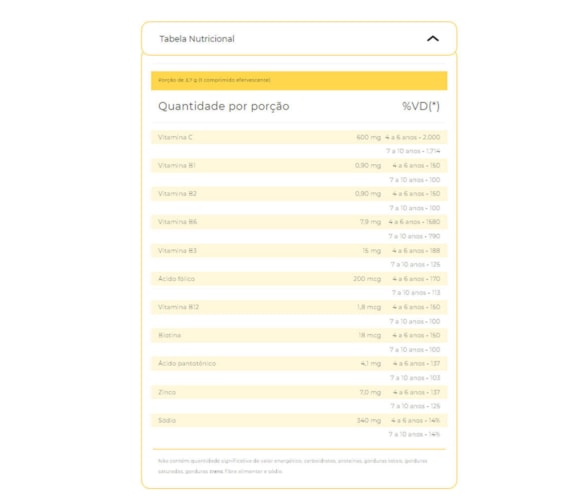Select the Biotina row
This screenshot has width=588, height=502.
tap(299, 335)
